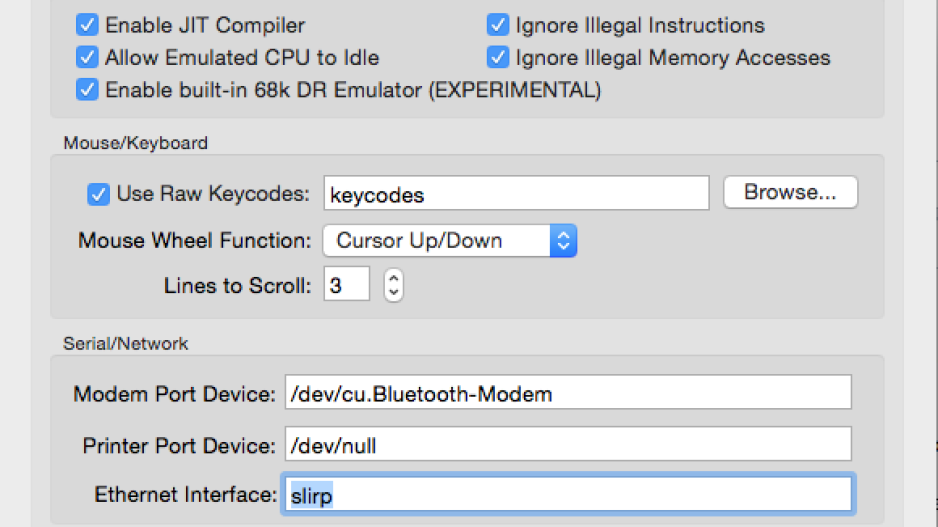Toggle Ignore Illegal Memory Accesses checkbox
Image resolution: width=938 pixels, height=527 pixels.
pyautogui.click(x=498, y=57)
